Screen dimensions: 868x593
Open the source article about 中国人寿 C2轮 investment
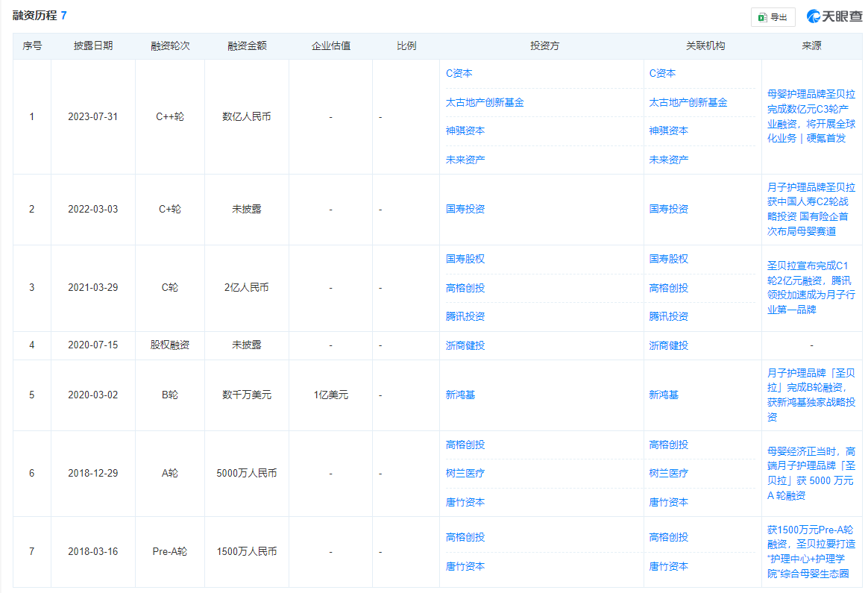811,209
